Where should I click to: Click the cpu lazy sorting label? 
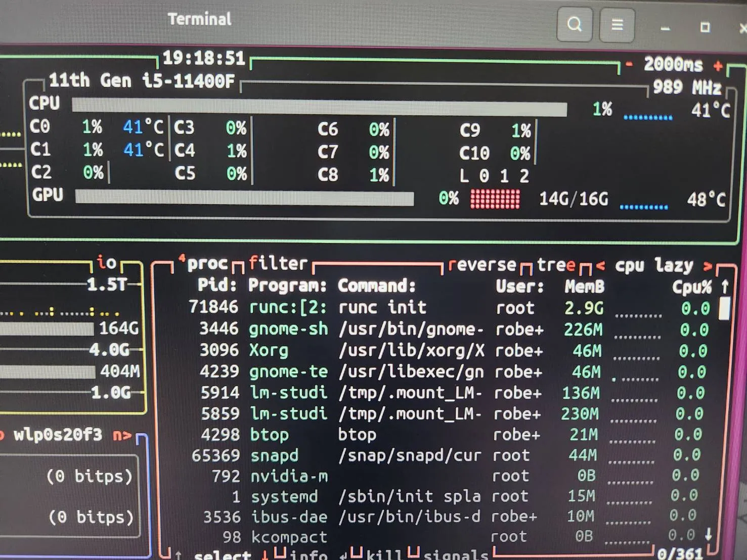(x=653, y=265)
